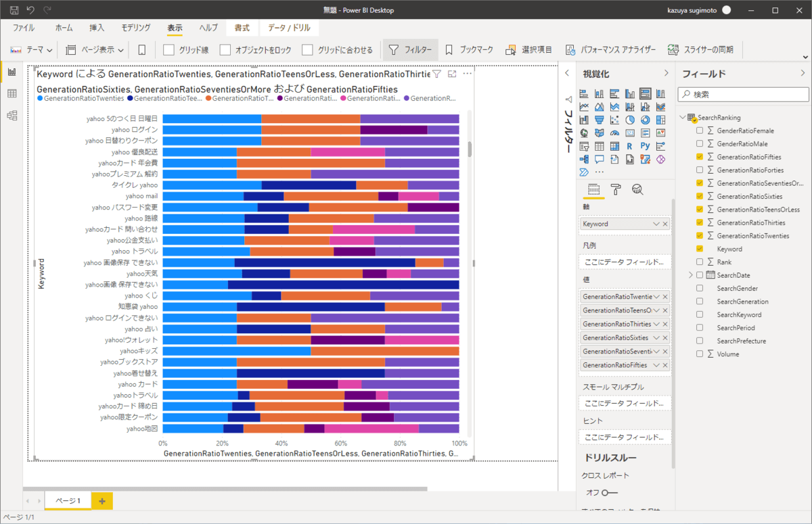Click focus mode icon on chart

coord(452,74)
